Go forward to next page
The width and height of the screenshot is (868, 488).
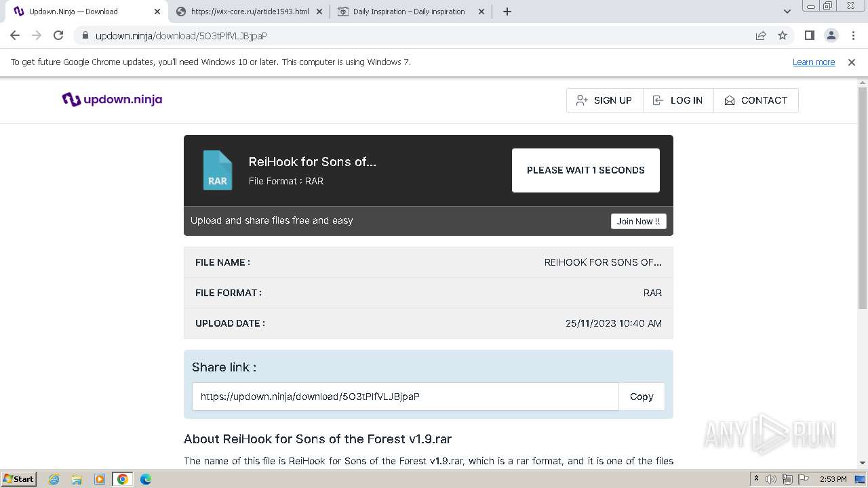(37, 35)
